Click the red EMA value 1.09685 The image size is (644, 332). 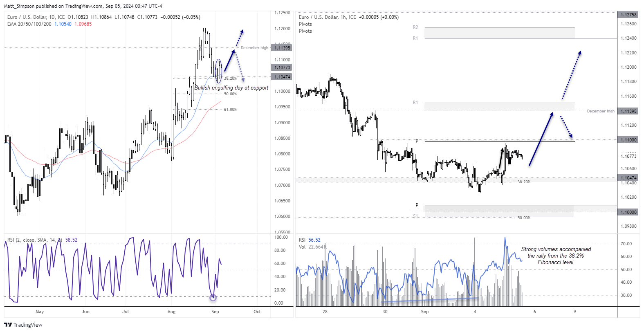click(83, 24)
